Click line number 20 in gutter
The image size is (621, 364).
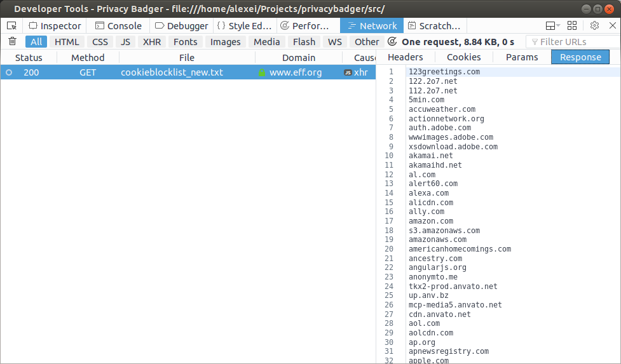tap(389, 249)
